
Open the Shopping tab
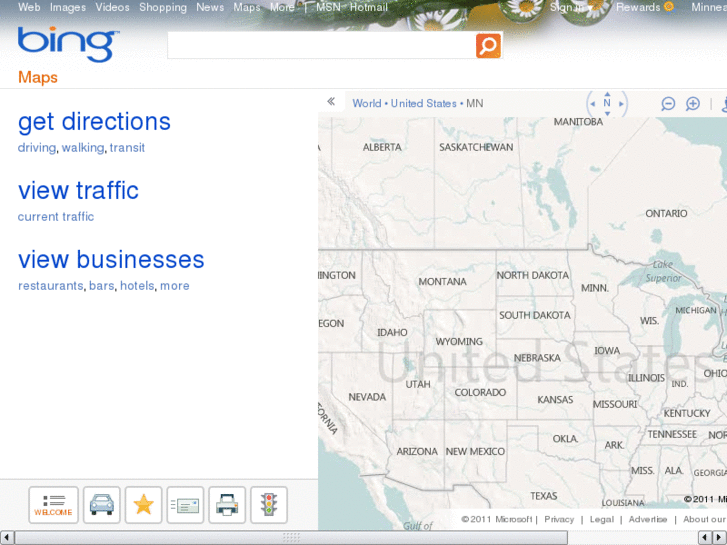point(163,7)
